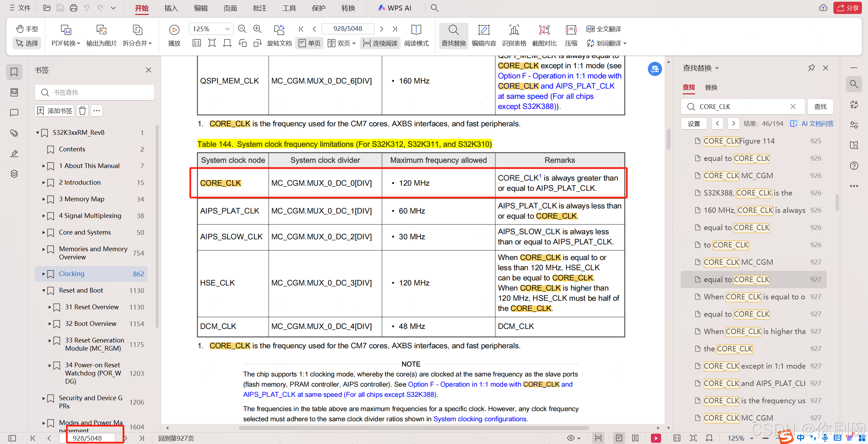Open the Insert menu tab
The image size is (868, 444).
coord(171,8)
